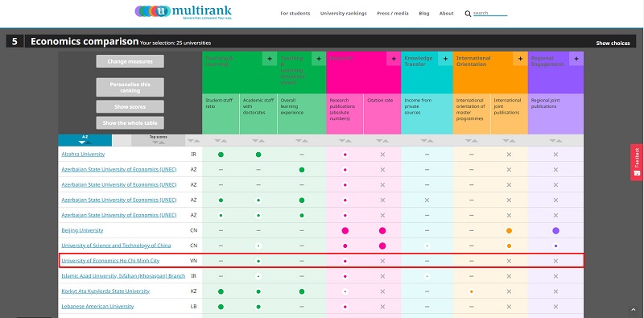The image size is (644, 318).
Task: Click Personalise this ranking button
Action: (x=130, y=87)
